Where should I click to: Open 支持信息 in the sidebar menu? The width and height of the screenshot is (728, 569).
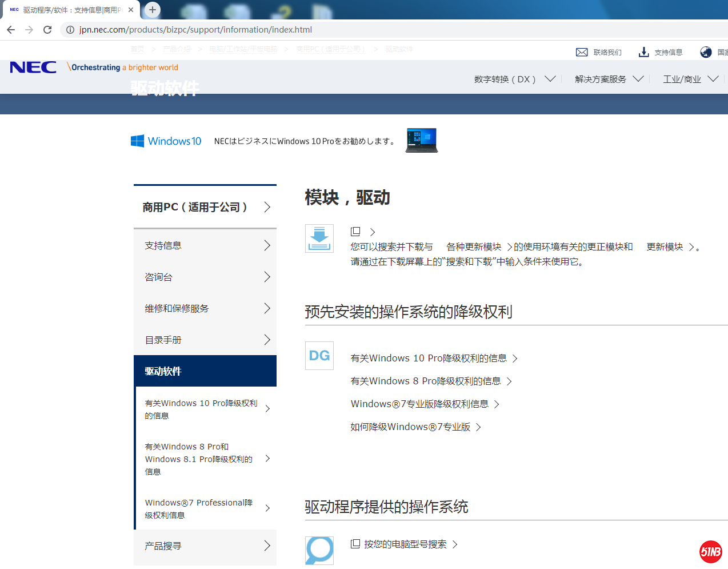[x=205, y=245]
